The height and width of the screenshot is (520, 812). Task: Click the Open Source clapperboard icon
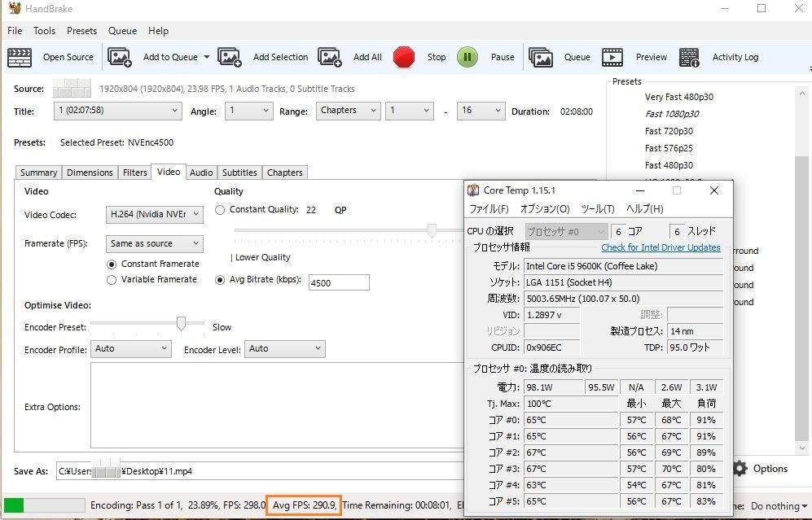point(20,58)
